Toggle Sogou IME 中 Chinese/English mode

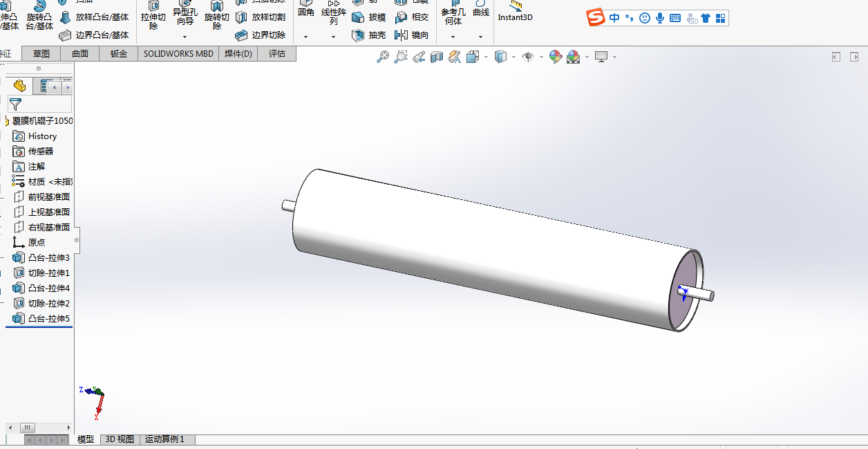tap(614, 18)
